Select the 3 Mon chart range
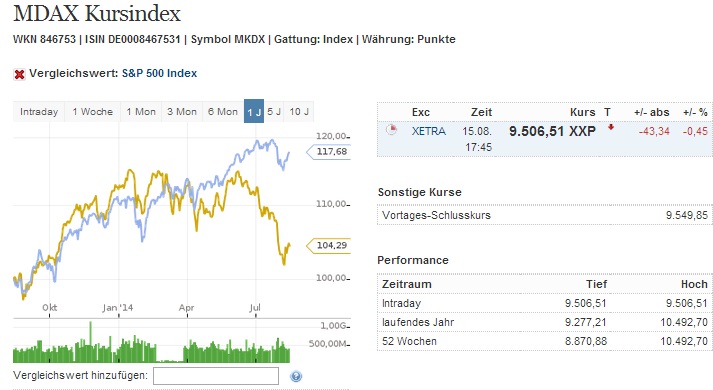This screenshot has width=713, height=390. (182, 112)
